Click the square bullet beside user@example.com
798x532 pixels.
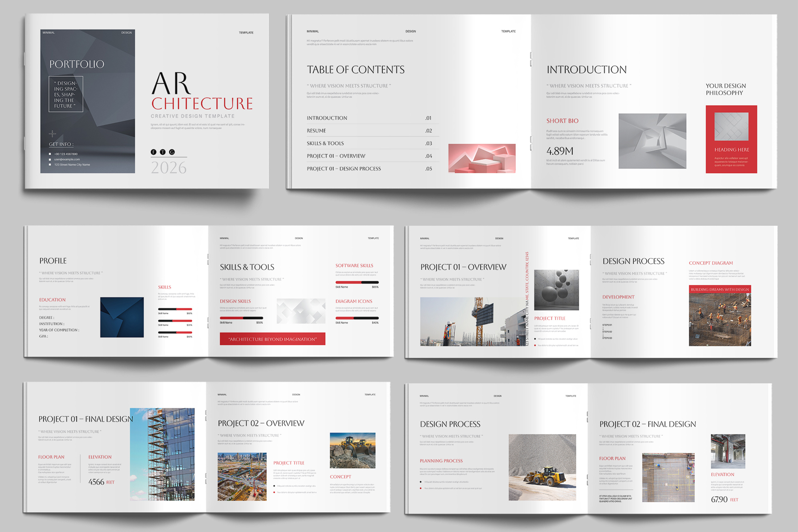pyautogui.click(x=50, y=159)
